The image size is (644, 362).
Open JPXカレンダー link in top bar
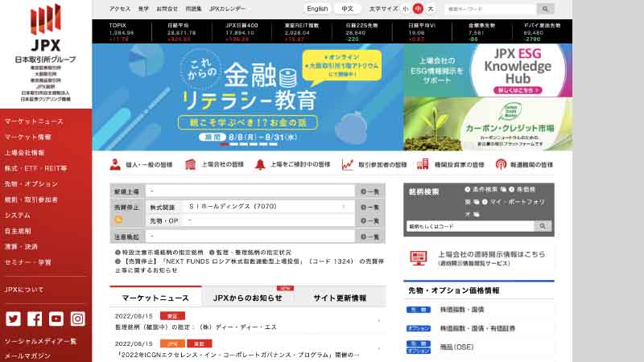click(x=227, y=9)
